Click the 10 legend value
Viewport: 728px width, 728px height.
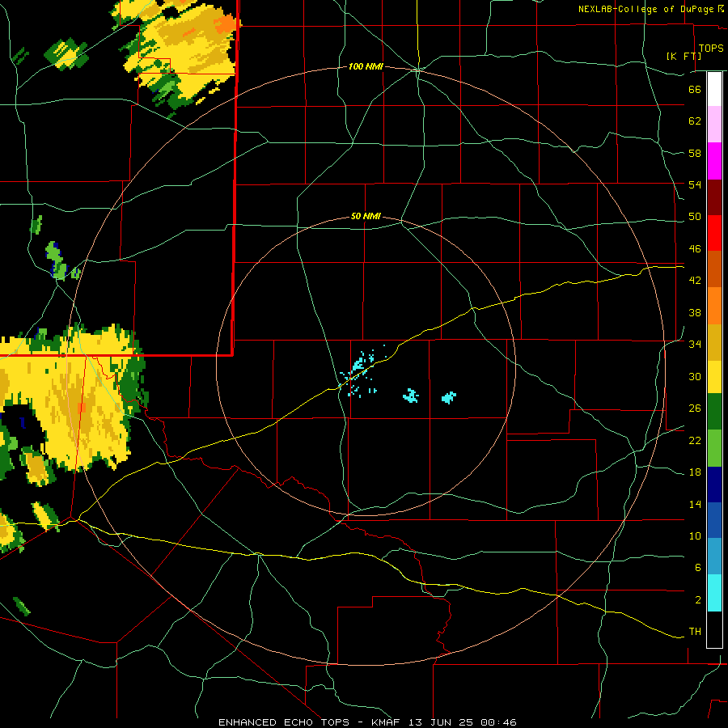click(x=695, y=535)
